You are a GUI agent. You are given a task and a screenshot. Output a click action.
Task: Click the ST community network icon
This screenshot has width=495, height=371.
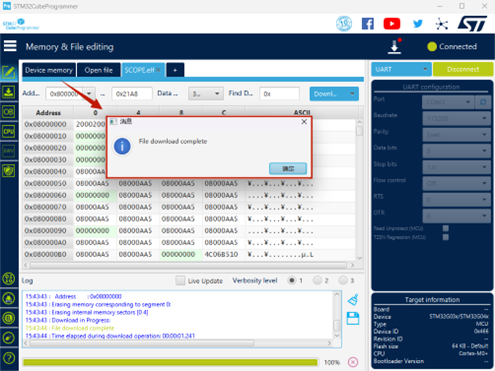point(442,24)
